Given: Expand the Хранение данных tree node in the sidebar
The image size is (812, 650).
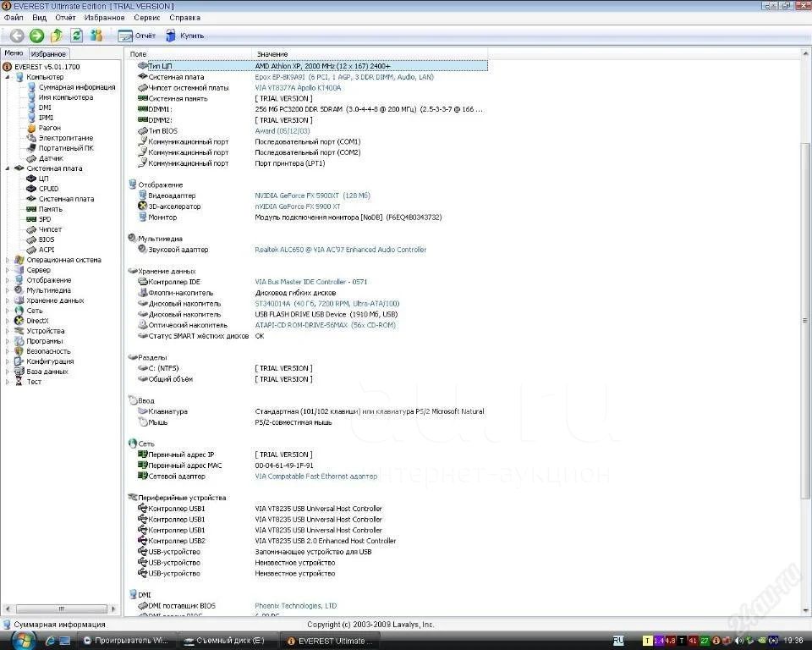Looking at the screenshot, I should point(8,300).
